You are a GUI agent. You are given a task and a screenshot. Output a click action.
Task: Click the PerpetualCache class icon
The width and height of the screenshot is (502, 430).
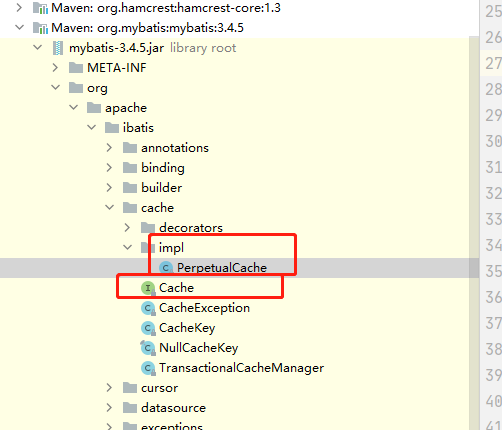(x=166, y=268)
